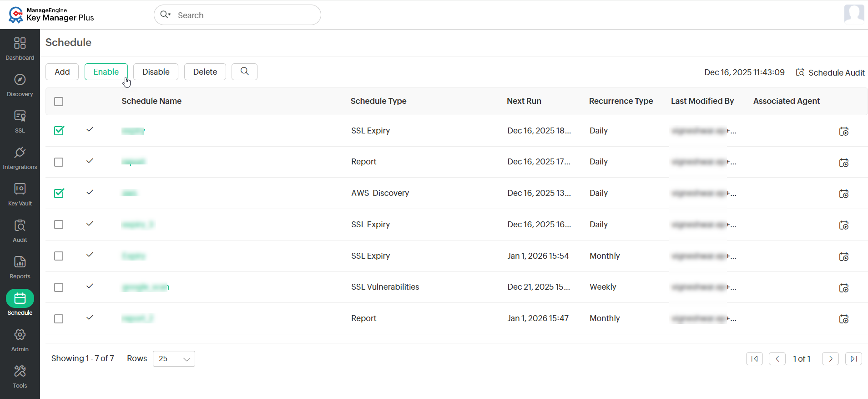Click the Last Modified By column header
The image size is (868, 399).
pos(702,101)
